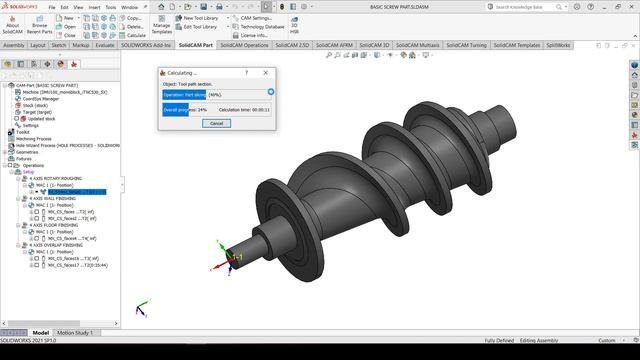Open CAM Settings...
The width and height of the screenshot is (640, 360).
(252, 18)
